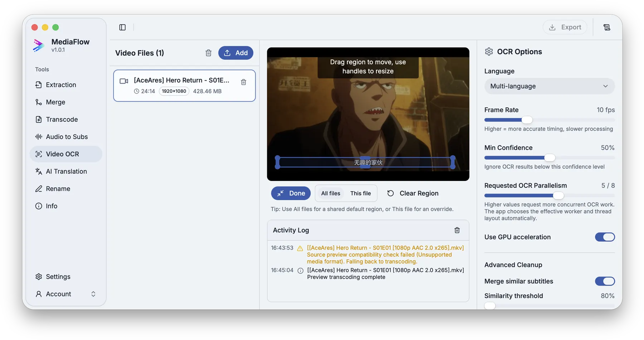Screen dimensions: 644x340
Task: Adjust the Similarity threshold slider
Action: (x=550, y=306)
